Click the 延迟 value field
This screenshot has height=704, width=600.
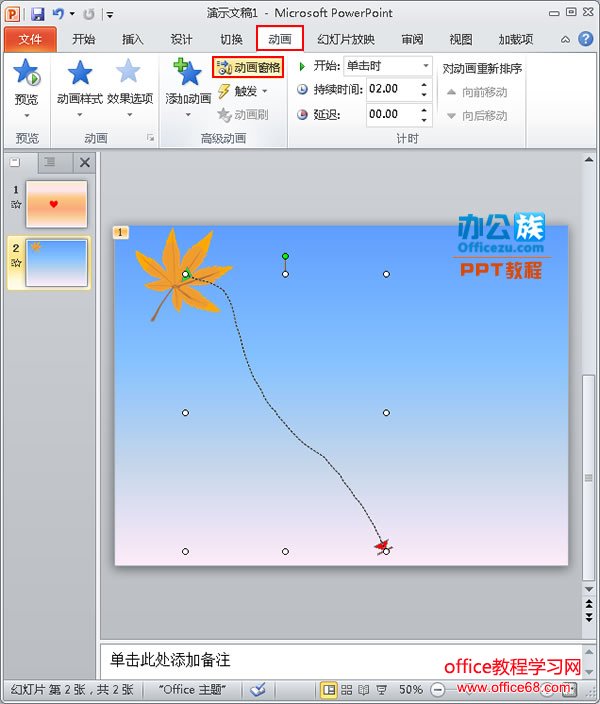click(x=393, y=114)
